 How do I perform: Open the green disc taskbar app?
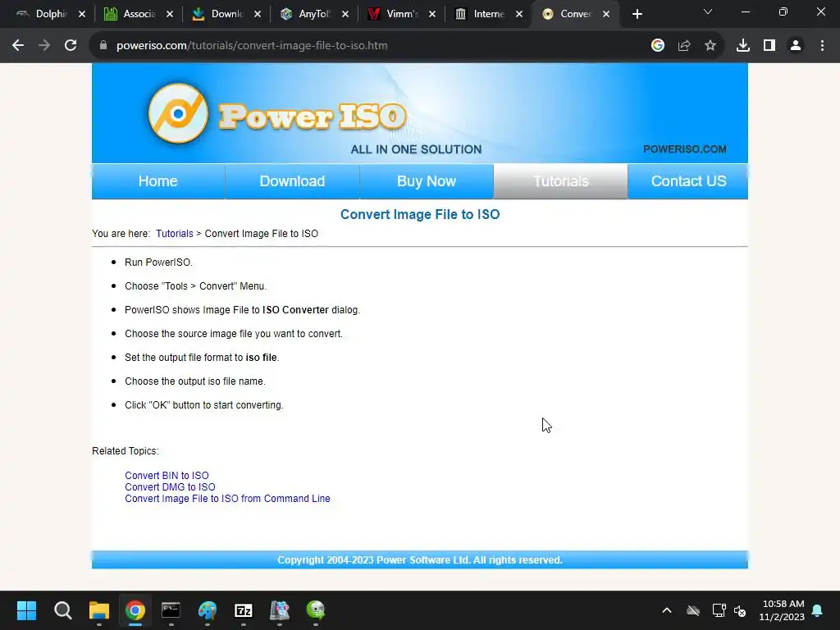(x=316, y=610)
